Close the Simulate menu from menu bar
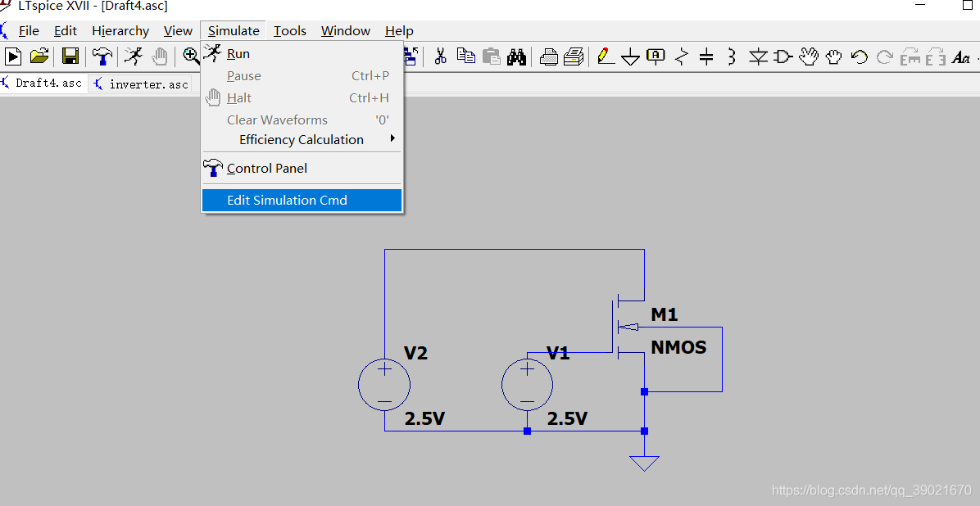 pos(234,30)
